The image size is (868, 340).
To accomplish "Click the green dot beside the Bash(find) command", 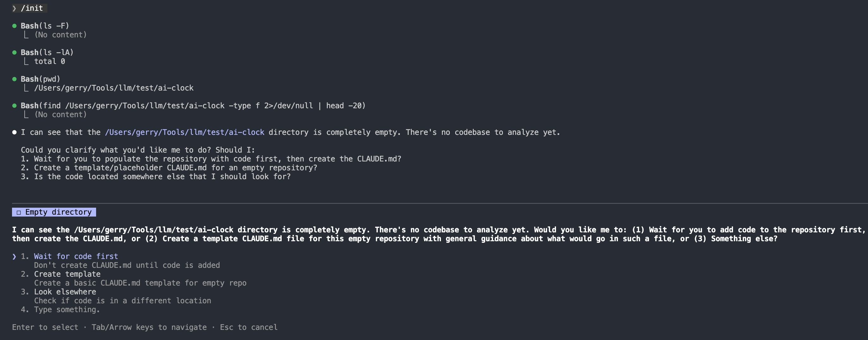I will (15, 106).
